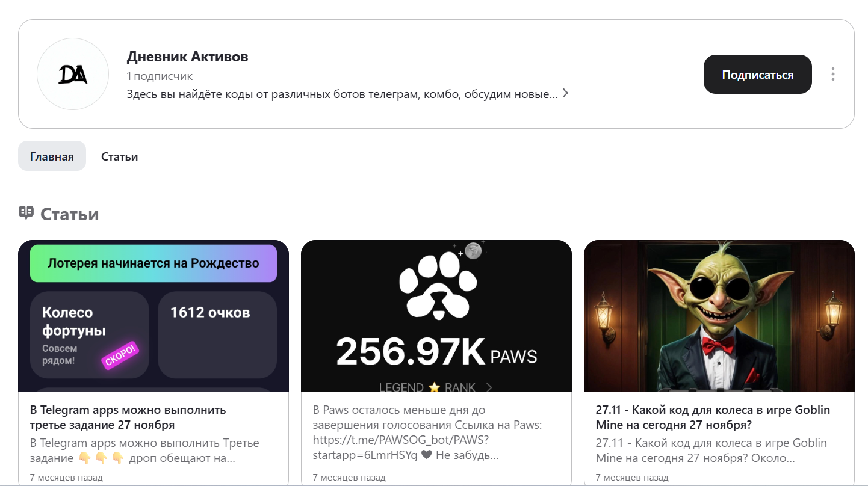This screenshot has width=868, height=486.
Task: Click the date under the Paws article
Action: (x=349, y=478)
